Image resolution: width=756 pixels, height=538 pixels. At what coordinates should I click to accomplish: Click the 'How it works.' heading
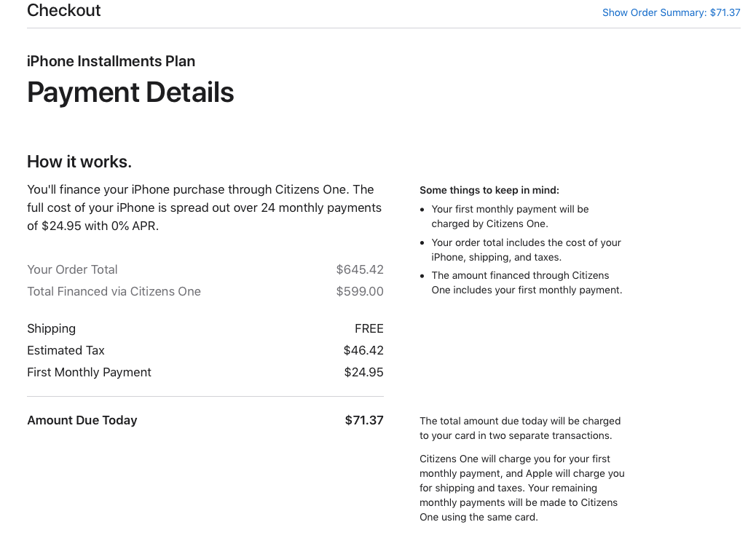tap(79, 162)
